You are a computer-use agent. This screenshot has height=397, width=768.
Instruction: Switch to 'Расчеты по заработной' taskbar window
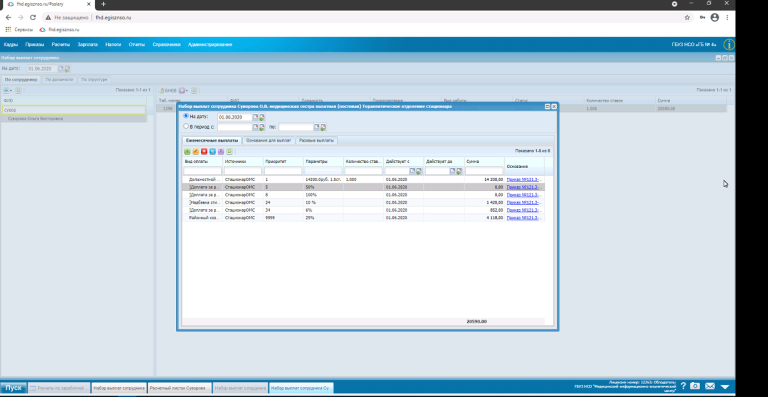pos(59,388)
